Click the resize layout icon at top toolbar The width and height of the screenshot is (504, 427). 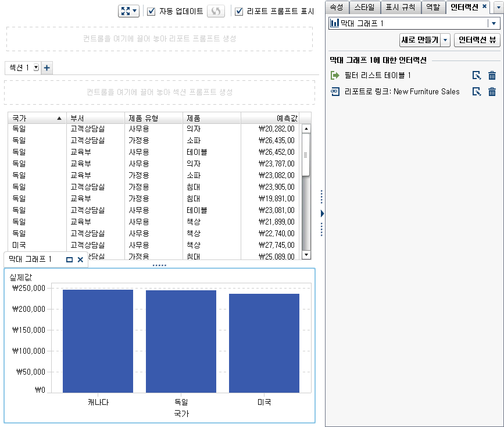point(124,11)
